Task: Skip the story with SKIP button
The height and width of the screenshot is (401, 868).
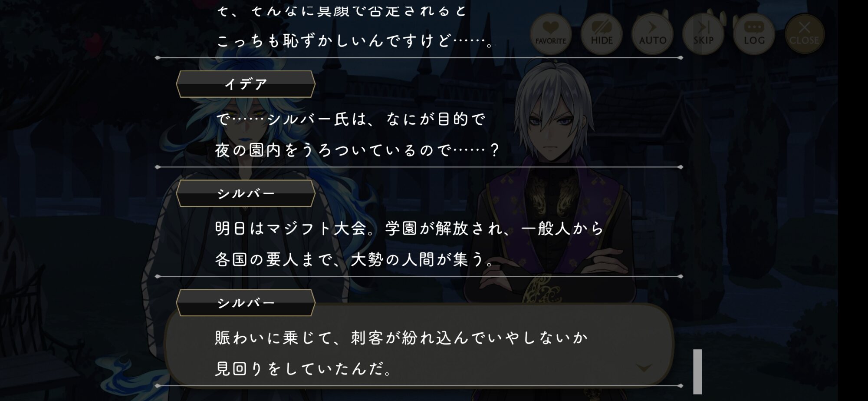Action: (703, 34)
